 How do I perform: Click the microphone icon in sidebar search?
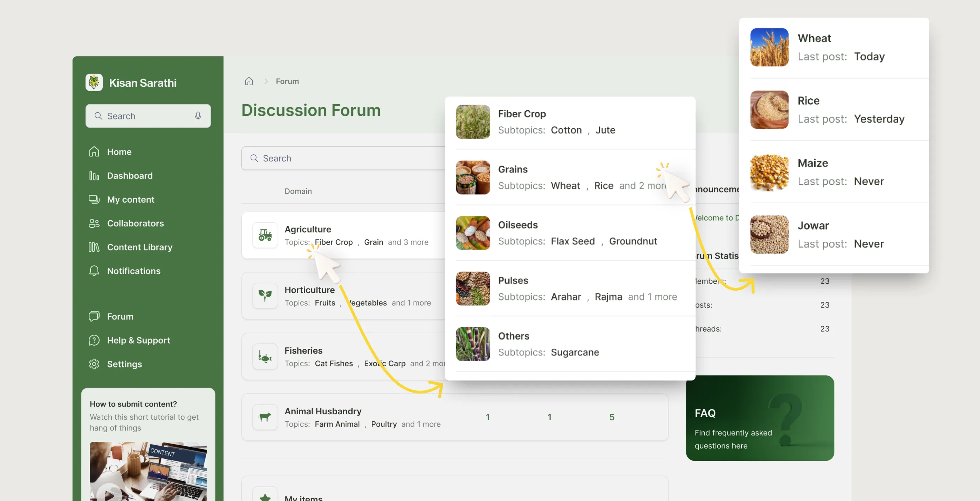(x=198, y=116)
